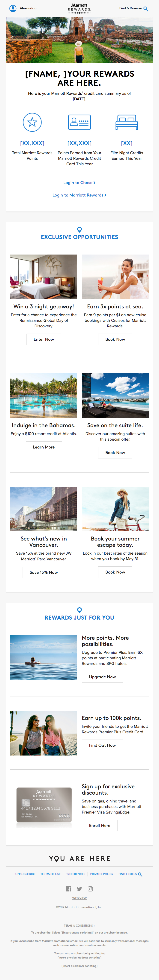Click the Find & Reserve search icon

(146, 8)
